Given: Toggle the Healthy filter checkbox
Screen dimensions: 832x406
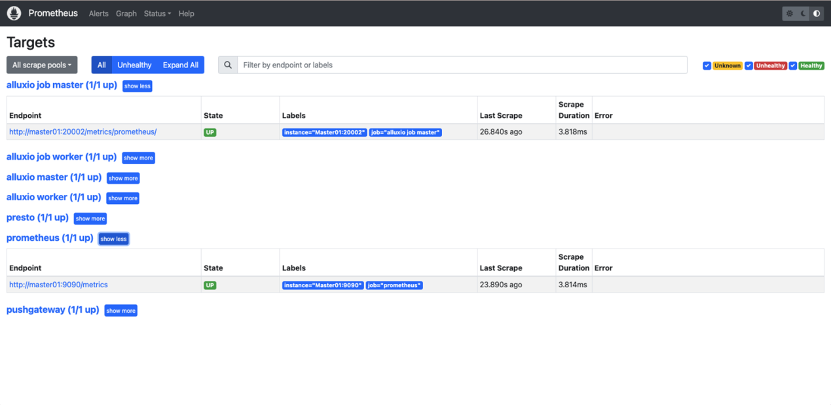Looking at the screenshot, I should (x=793, y=66).
